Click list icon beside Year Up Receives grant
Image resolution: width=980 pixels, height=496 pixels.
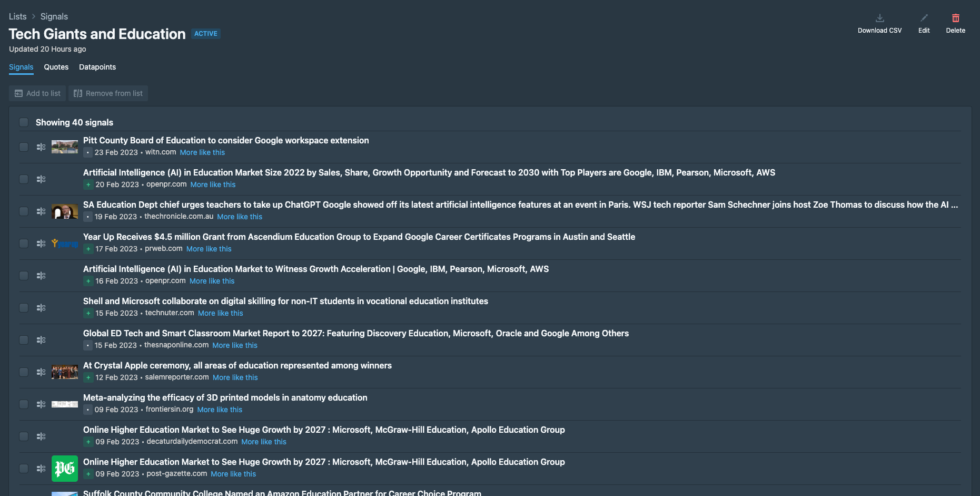click(41, 244)
